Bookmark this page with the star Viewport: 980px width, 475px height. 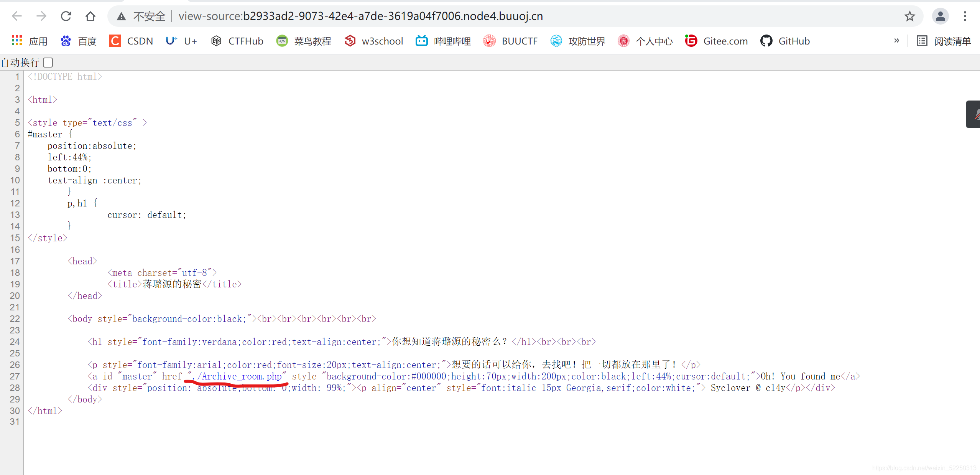910,16
